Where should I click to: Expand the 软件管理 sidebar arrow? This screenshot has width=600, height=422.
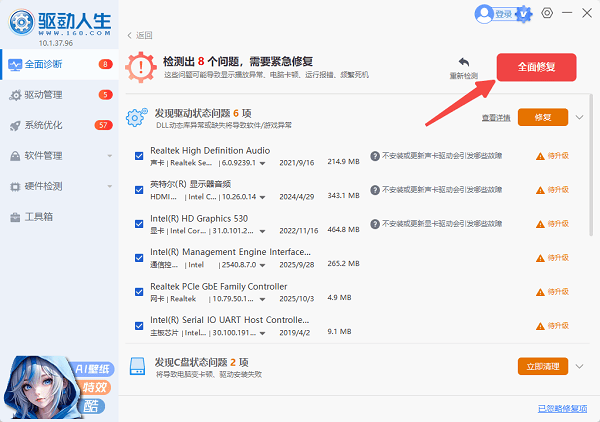tap(110, 156)
